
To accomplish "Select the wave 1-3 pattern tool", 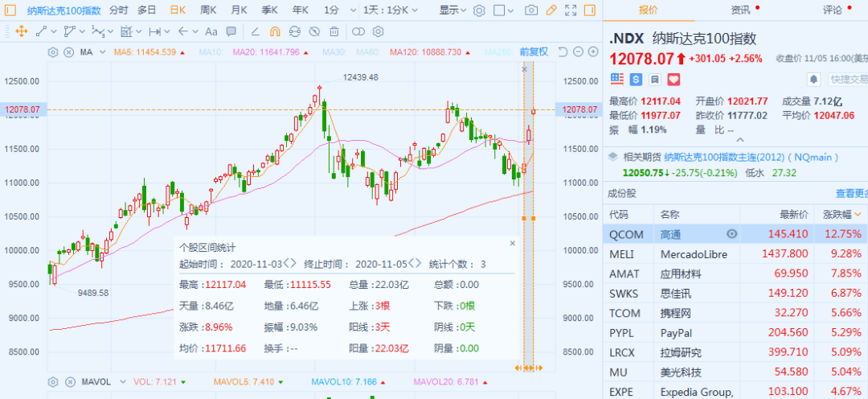I will [98, 31].
